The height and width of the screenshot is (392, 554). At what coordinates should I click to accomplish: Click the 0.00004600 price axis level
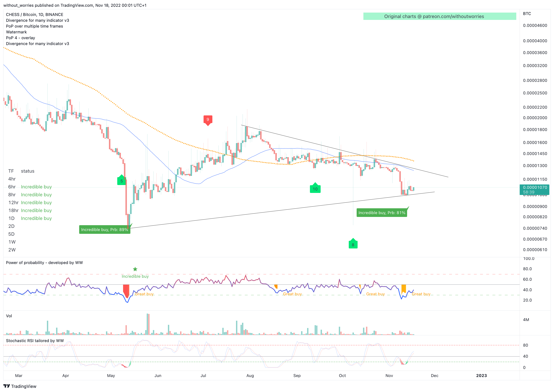click(535, 25)
